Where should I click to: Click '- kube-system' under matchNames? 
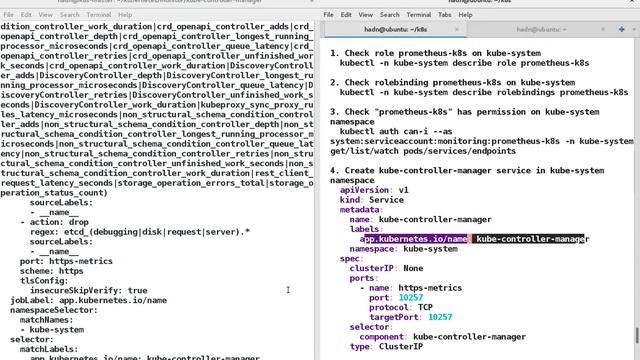(52, 330)
